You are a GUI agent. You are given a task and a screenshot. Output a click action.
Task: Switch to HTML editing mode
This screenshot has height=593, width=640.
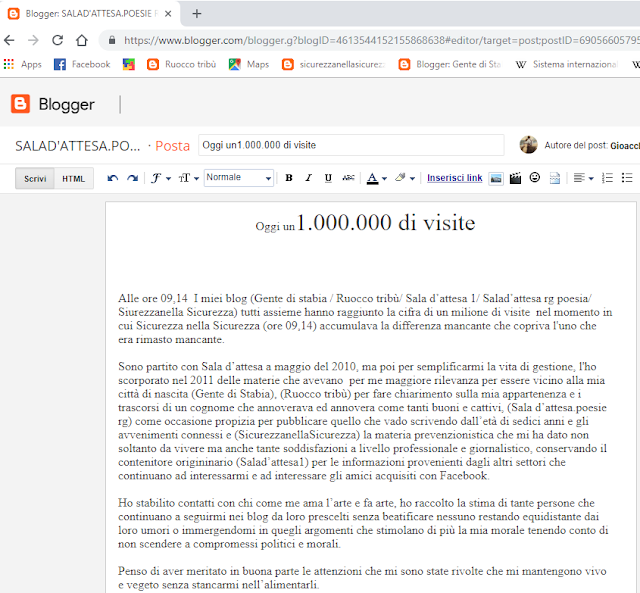[73, 178]
